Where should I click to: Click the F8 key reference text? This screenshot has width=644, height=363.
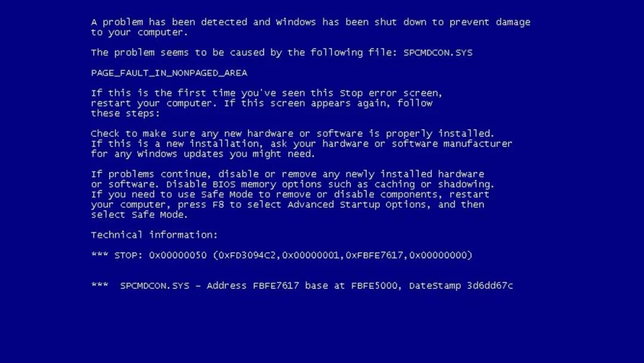pyautogui.click(x=218, y=205)
